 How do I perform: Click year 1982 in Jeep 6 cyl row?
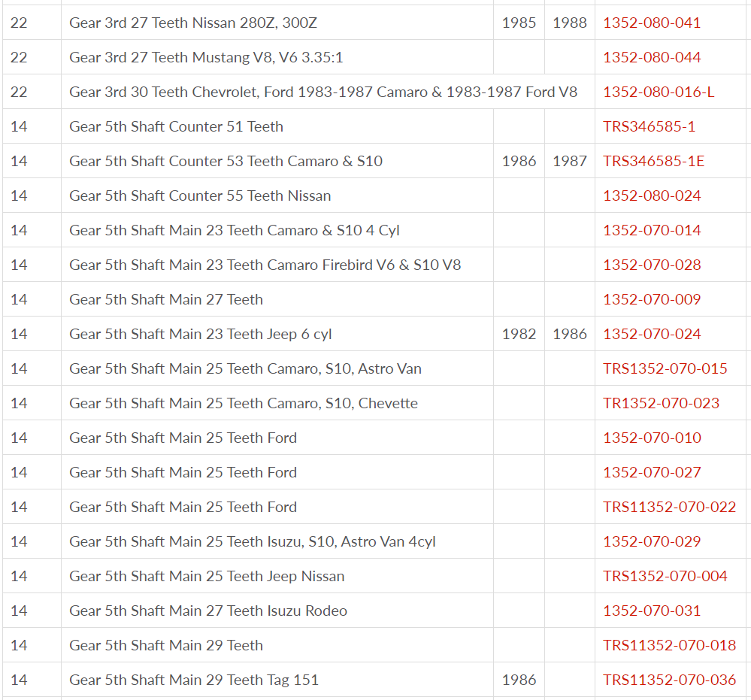519,334
